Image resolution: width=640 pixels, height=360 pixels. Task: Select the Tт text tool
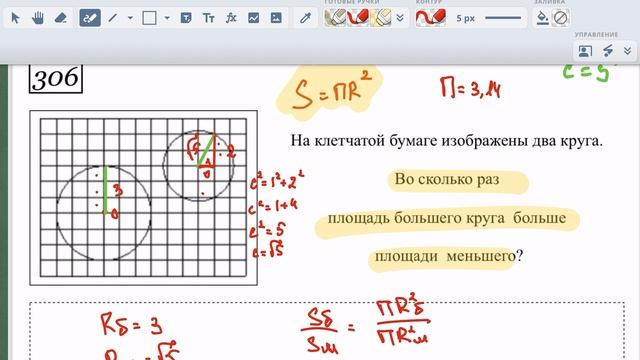click(x=209, y=18)
